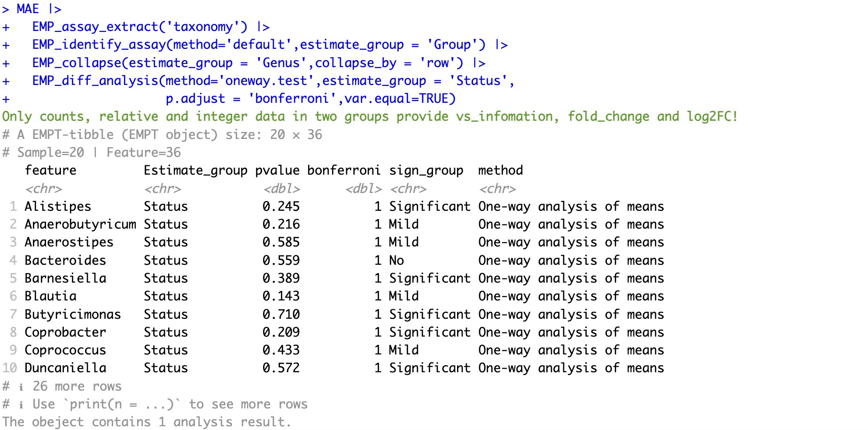Click the 'Sample=20 | Feature=36' summary line
This screenshot has height=430, width=868.
point(99,153)
